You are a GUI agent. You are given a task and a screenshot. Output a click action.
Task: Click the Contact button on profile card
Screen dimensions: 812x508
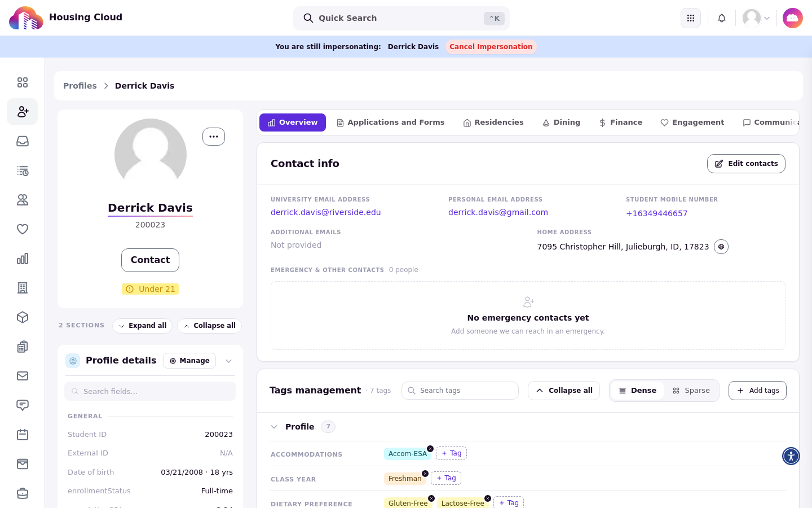[x=150, y=260]
